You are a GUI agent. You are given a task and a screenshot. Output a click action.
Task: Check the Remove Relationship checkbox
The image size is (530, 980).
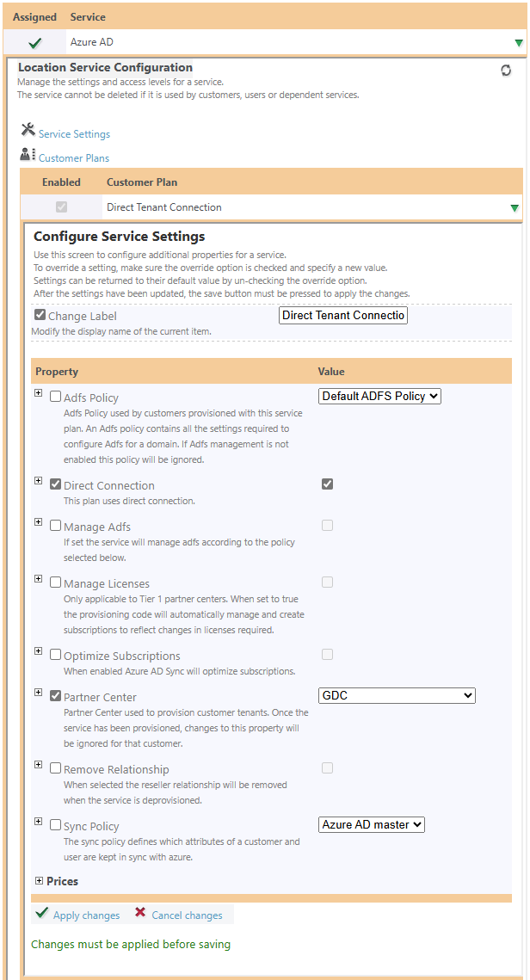(55, 768)
